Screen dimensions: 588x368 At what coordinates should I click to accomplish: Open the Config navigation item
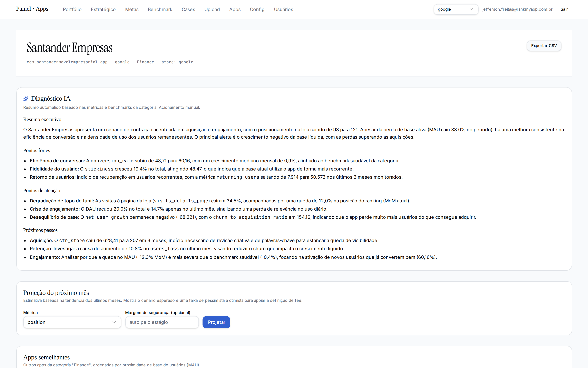click(x=257, y=9)
